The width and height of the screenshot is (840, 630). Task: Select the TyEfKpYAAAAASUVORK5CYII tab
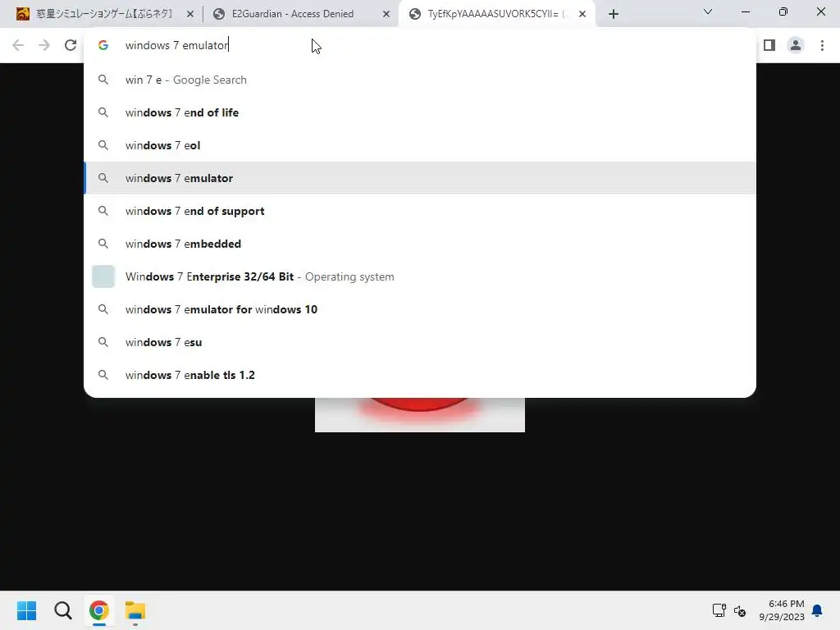point(496,14)
